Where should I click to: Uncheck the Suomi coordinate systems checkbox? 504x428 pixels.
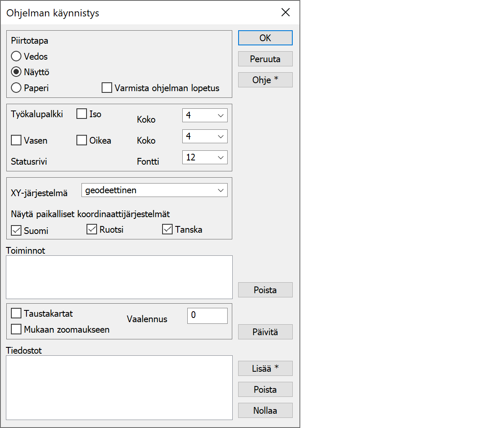pos(16,230)
